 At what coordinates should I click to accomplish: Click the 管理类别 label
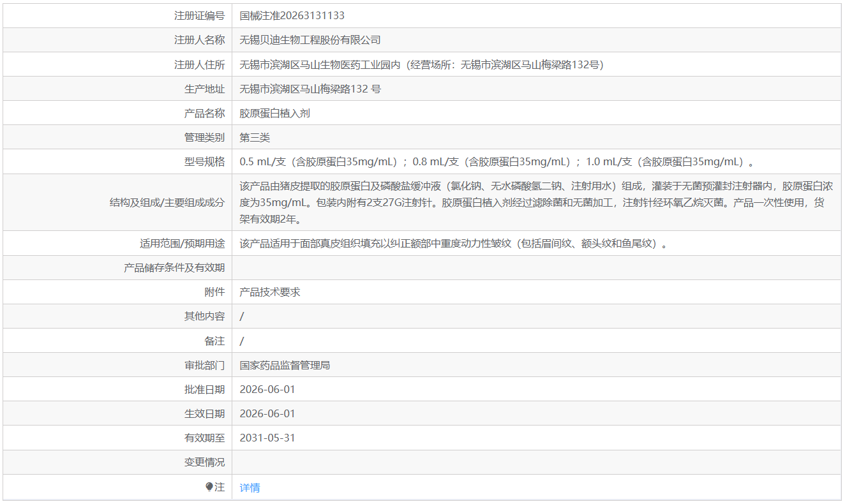point(204,137)
